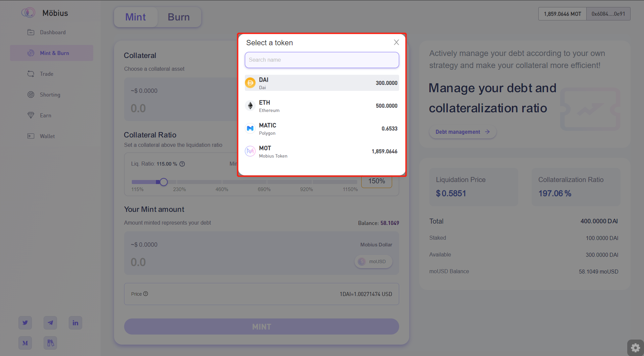Click the Liq. Ratio help icon
This screenshot has height=356, width=644.
tap(182, 164)
